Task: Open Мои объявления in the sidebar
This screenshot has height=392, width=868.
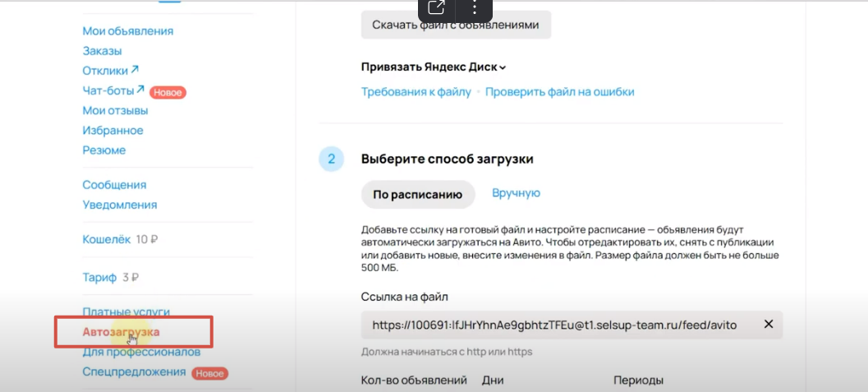Action: 128,31
